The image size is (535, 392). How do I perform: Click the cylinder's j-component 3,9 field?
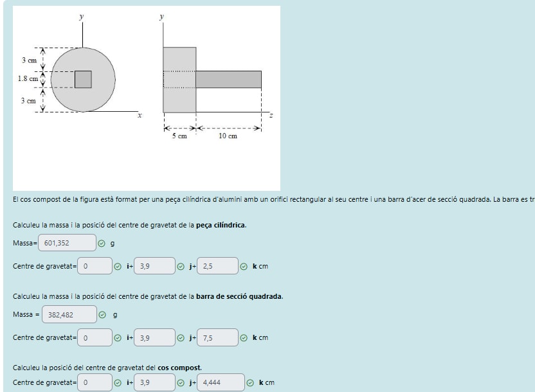point(154,266)
